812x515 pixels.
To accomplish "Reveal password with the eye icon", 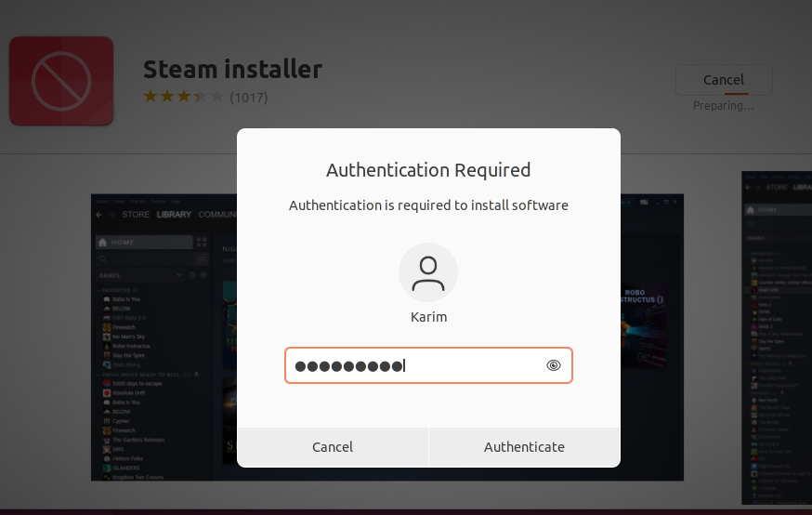I will (x=553, y=365).
